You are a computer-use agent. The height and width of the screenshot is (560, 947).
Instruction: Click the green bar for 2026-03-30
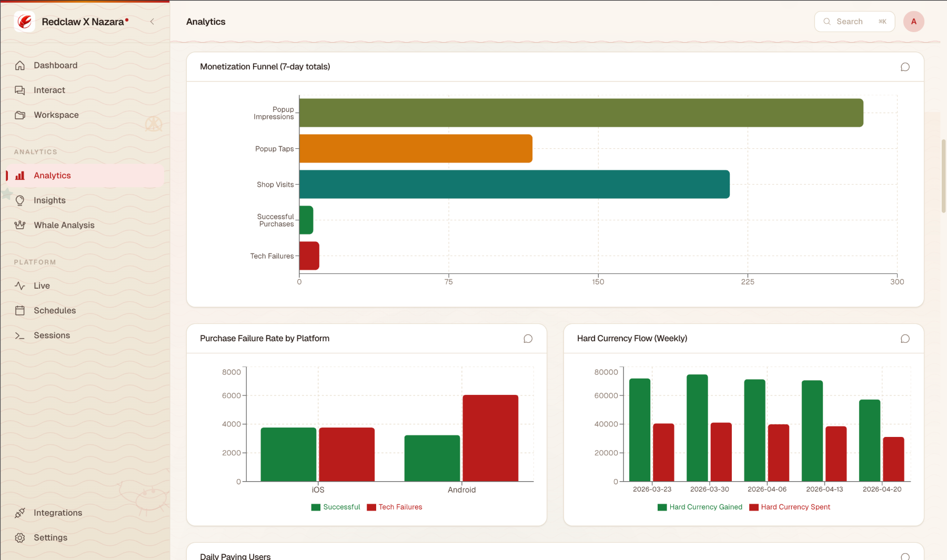[x=697, y=427]
